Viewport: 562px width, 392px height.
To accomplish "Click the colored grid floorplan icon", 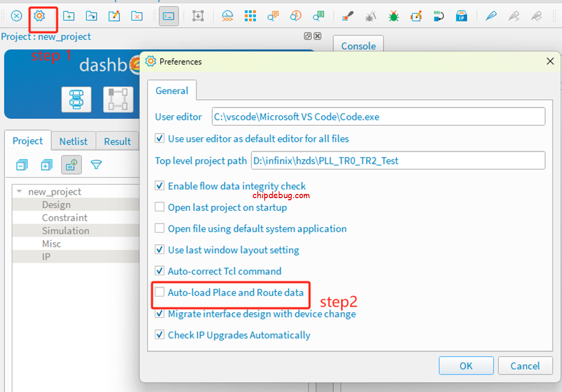I will tap(250, 16).
